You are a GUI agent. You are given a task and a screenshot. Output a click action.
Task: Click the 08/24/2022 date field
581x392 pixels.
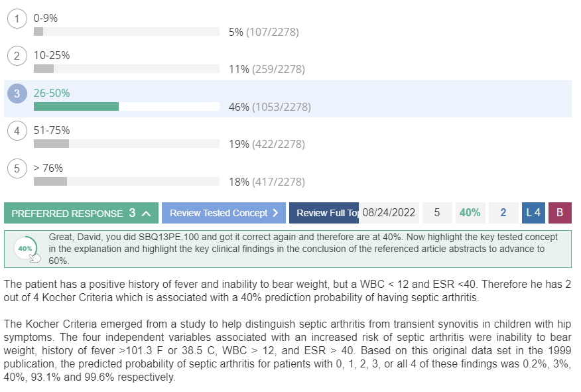pos(389,213)
